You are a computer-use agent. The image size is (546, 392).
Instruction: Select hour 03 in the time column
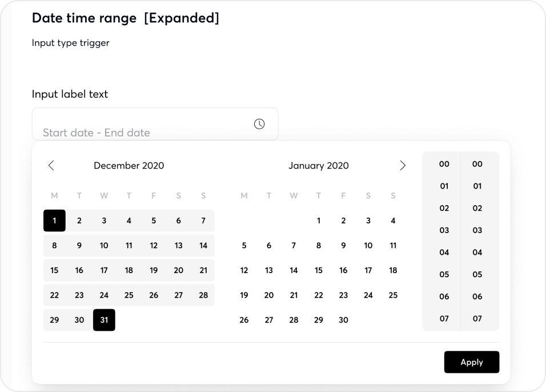444,230
